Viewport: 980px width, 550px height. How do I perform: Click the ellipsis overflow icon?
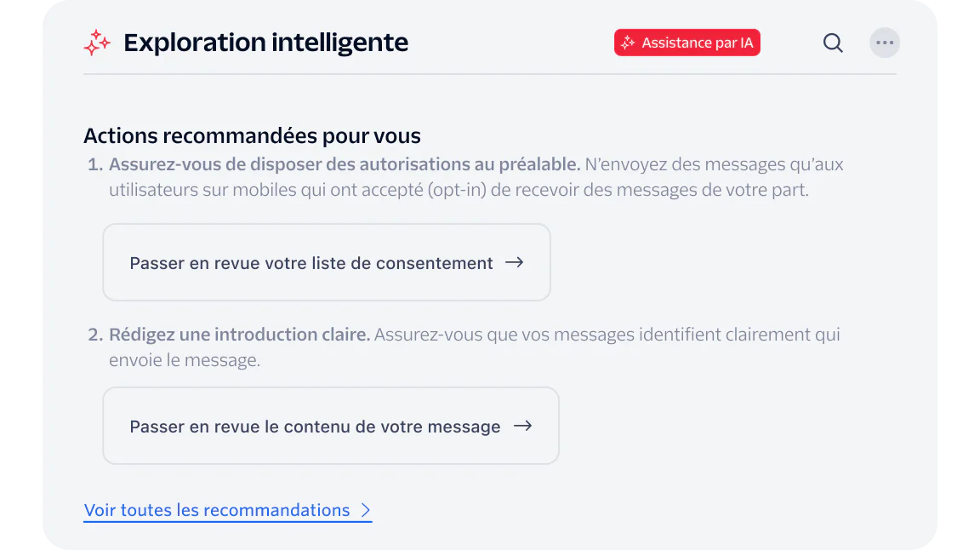pyautogui.click(x=885, y=43)
